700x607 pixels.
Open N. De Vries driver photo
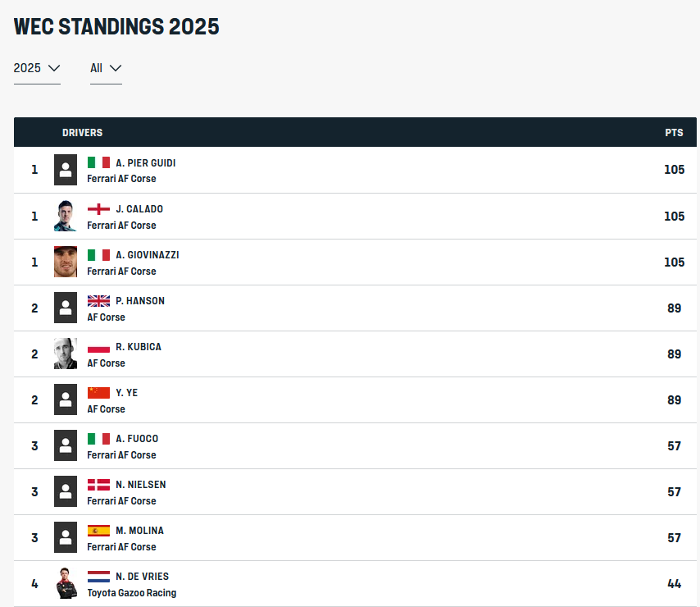point(66,583)
